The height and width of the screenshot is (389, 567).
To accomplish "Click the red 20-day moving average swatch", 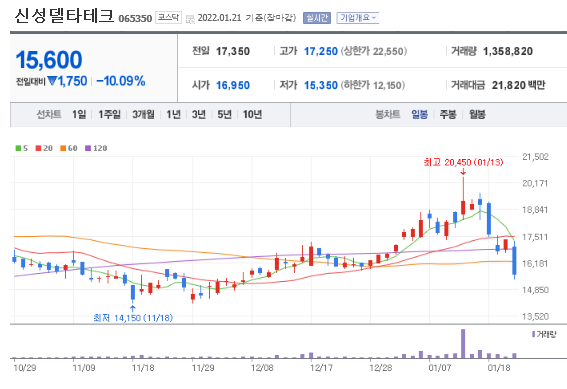I will point(38,148).
